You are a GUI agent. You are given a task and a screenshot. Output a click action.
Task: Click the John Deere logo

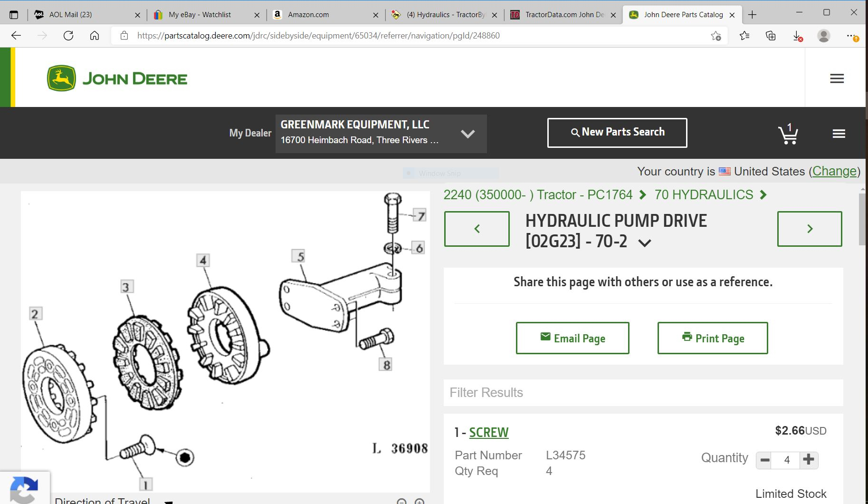click(117, 78)
